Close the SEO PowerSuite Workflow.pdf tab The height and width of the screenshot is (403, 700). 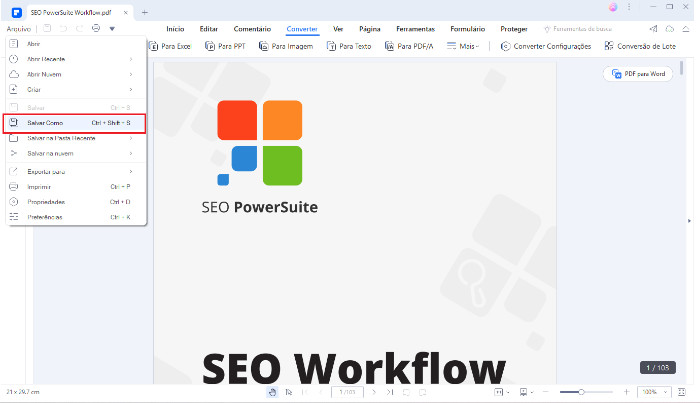126,12
